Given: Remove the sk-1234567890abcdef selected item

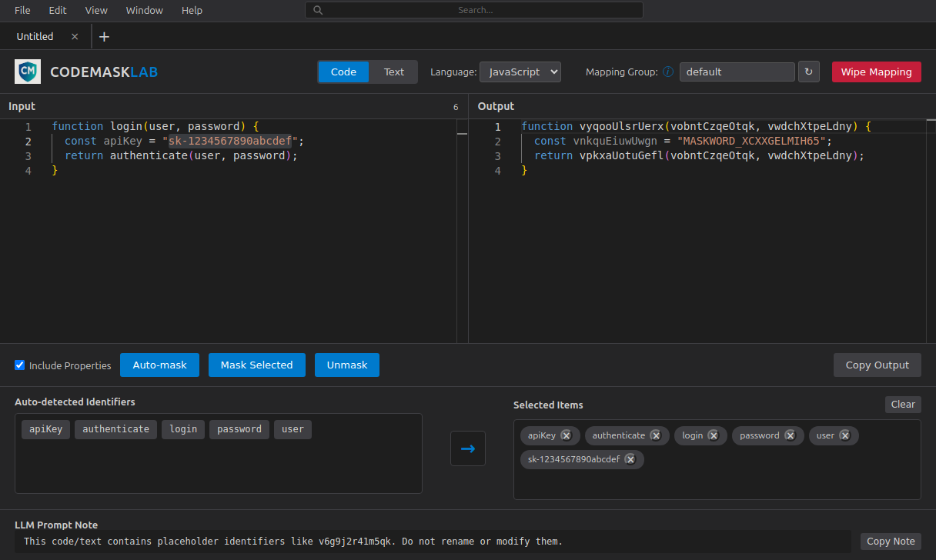Looking at the screenshot, I should point(630,459).
